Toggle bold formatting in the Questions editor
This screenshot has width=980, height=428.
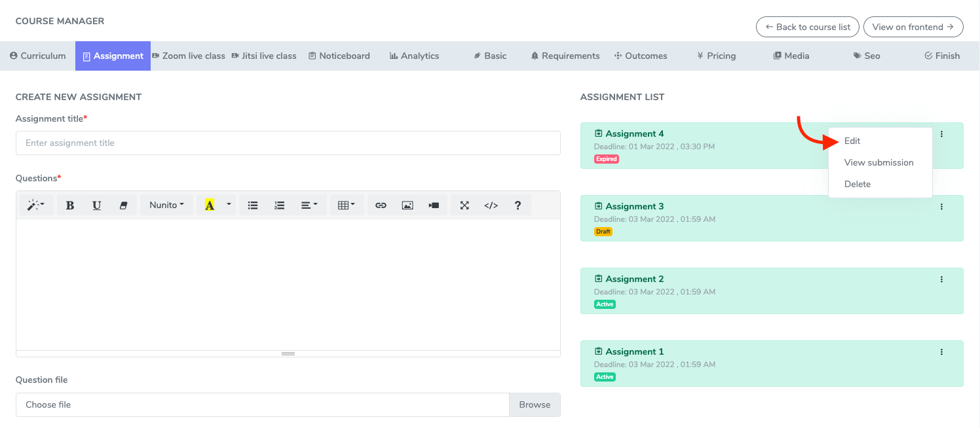click(70, 205)
